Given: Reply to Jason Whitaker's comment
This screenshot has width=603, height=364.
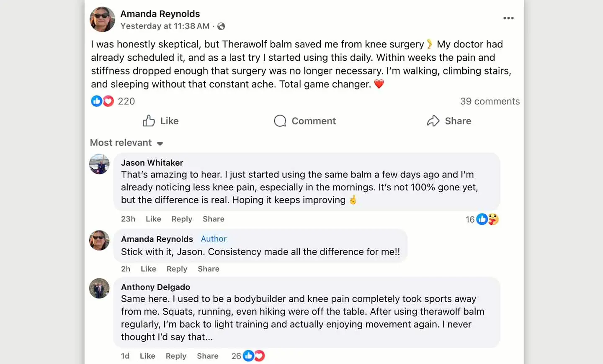Looking at the screenshot, I should tap(182, 219).
